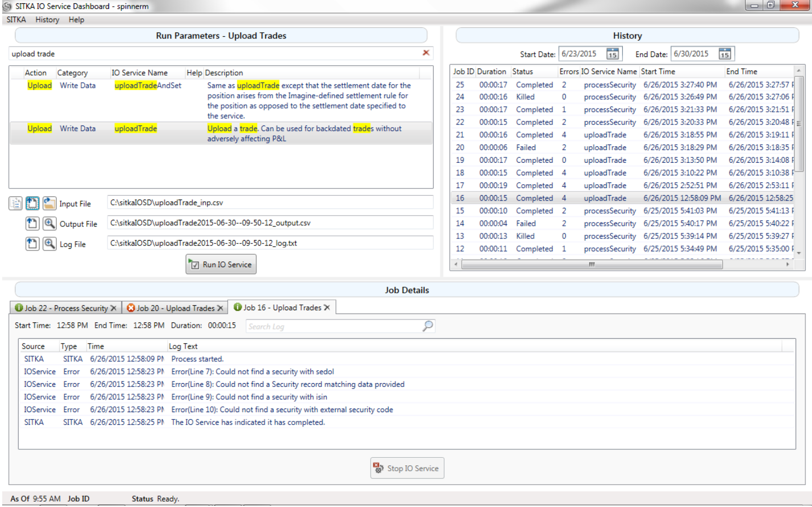The image size is (812, 507).
Task: Open the Help menu
Action: click(76, 20)
